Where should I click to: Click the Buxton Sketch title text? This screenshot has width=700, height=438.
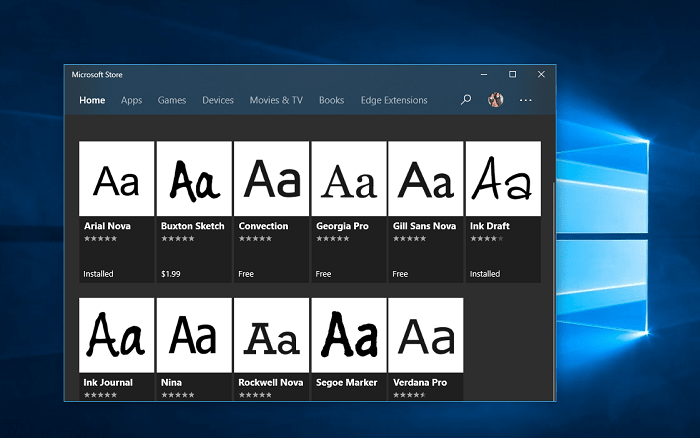[192, 226]
